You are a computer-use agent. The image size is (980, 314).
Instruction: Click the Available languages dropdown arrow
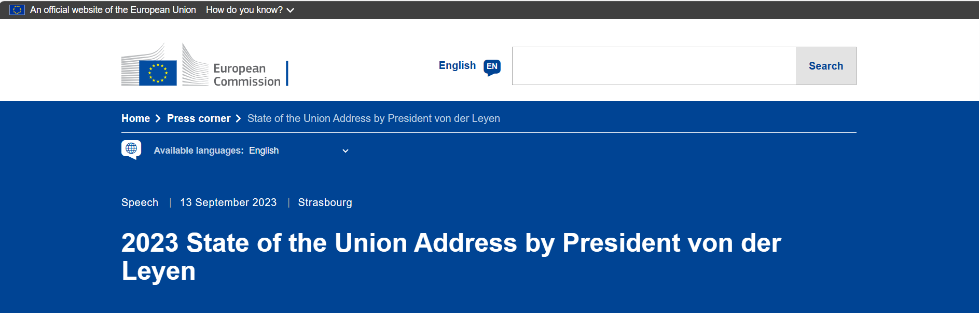coord(346,151)
